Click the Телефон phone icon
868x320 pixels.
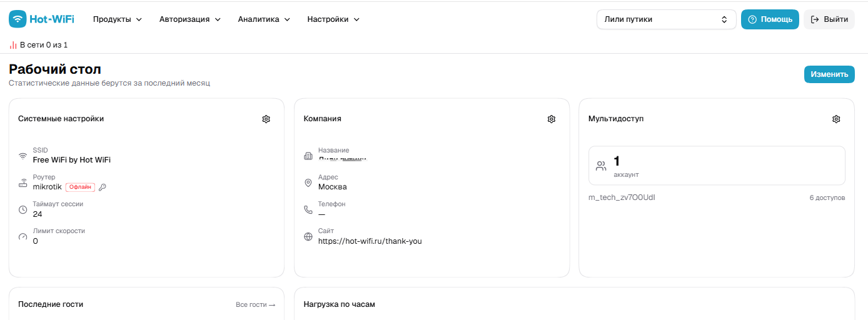click(x=308, y=209)
